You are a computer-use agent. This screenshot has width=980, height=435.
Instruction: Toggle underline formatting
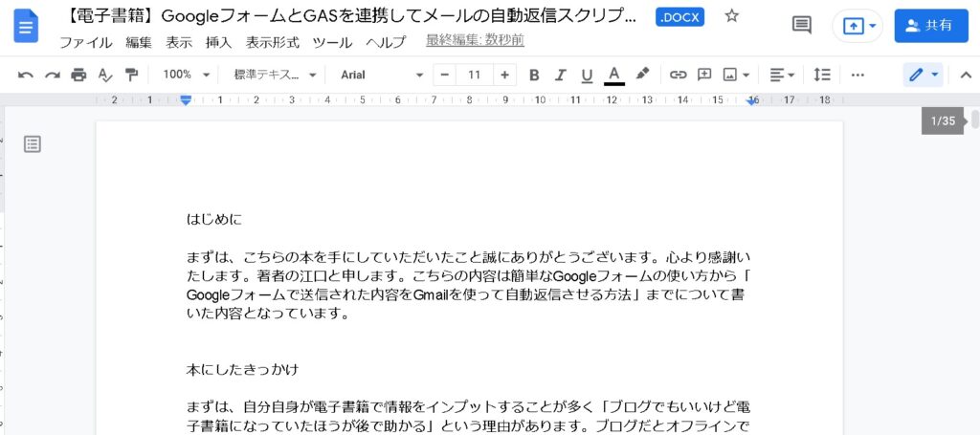click(x=587, y=75)
